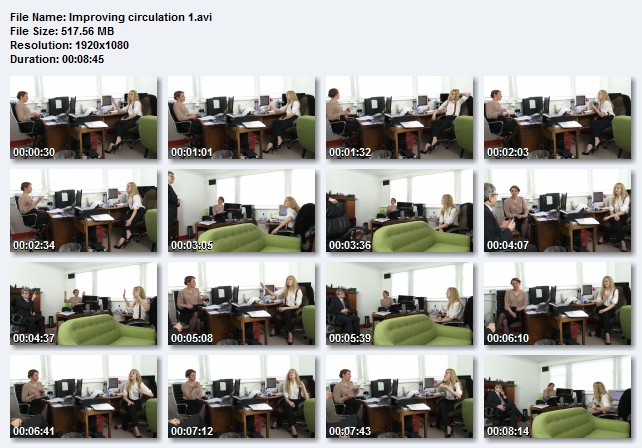Image resolution: width=642 pixels, height=448 pixels.
Task: Select the 00:05:08 video frame
Action: click(x=242, y=303)
